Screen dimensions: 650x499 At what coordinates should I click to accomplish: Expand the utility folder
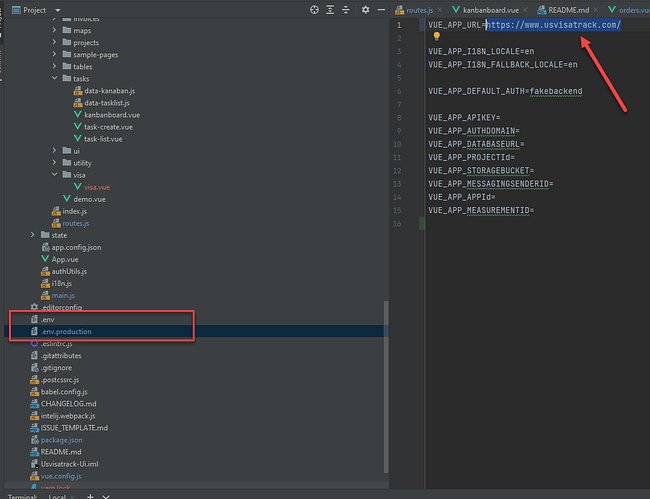click(x=54, y=163)
